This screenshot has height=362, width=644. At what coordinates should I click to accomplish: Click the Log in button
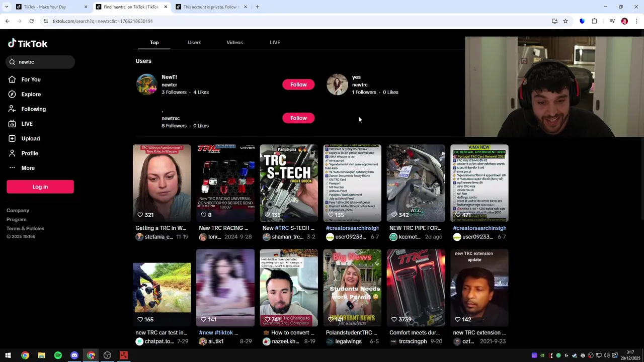click(40, 187)
